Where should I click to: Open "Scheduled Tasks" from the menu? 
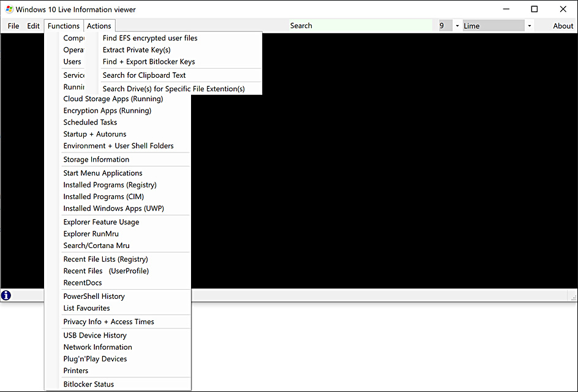90,122
